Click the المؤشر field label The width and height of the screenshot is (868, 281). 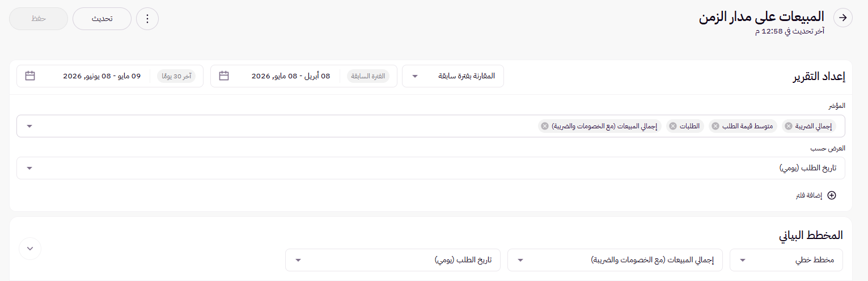click(837, 106)
